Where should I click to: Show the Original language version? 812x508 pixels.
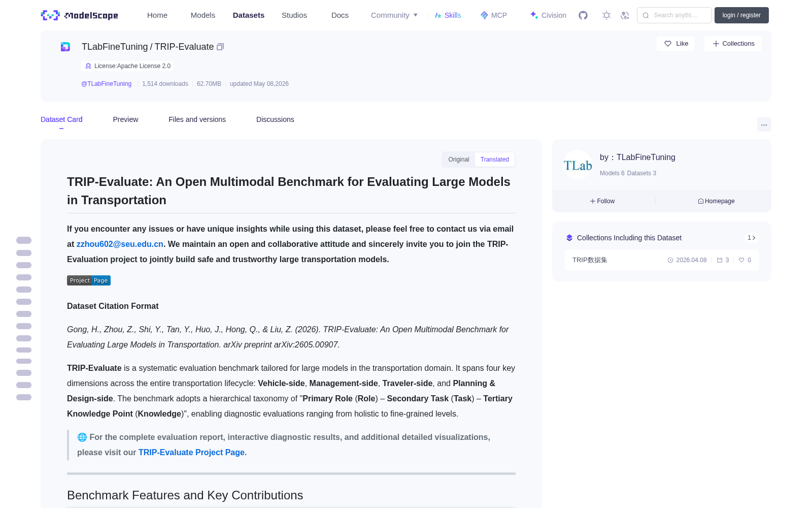click(459, 160)
